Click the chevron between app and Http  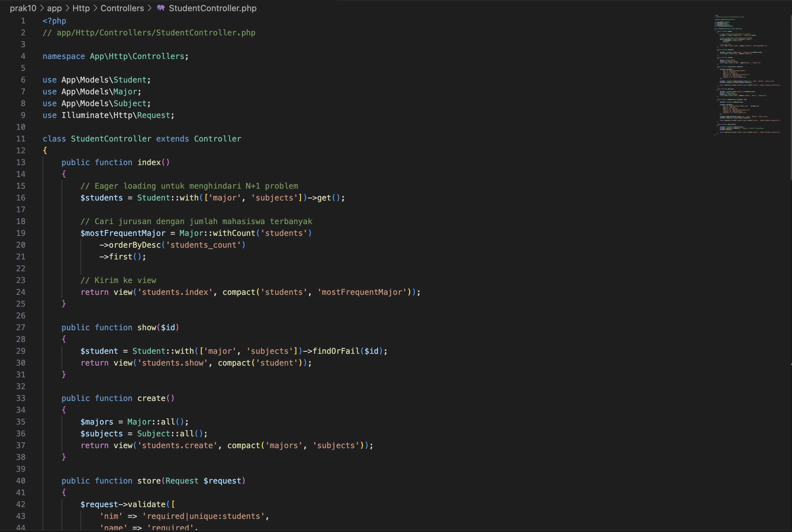click(67, 8)
